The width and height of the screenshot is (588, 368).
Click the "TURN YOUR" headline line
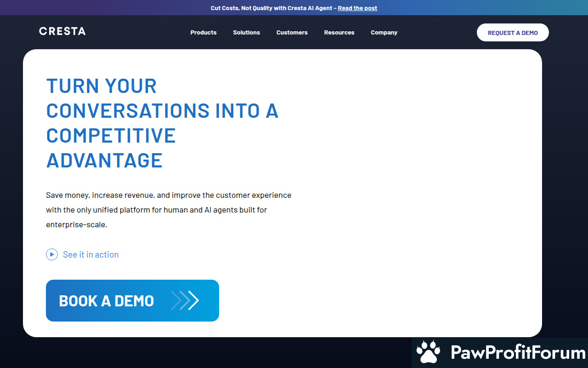pyautogui.click(x=102, y=86)
